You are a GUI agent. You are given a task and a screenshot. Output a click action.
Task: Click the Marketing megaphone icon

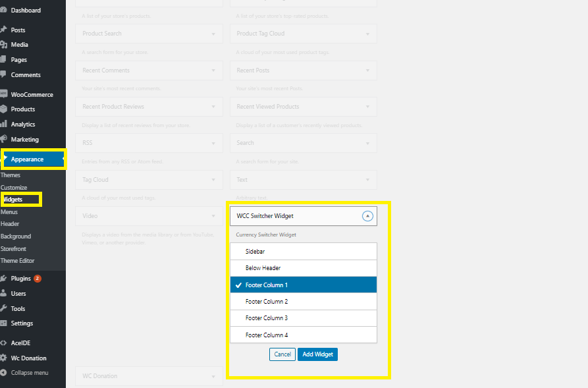[8, 139]
